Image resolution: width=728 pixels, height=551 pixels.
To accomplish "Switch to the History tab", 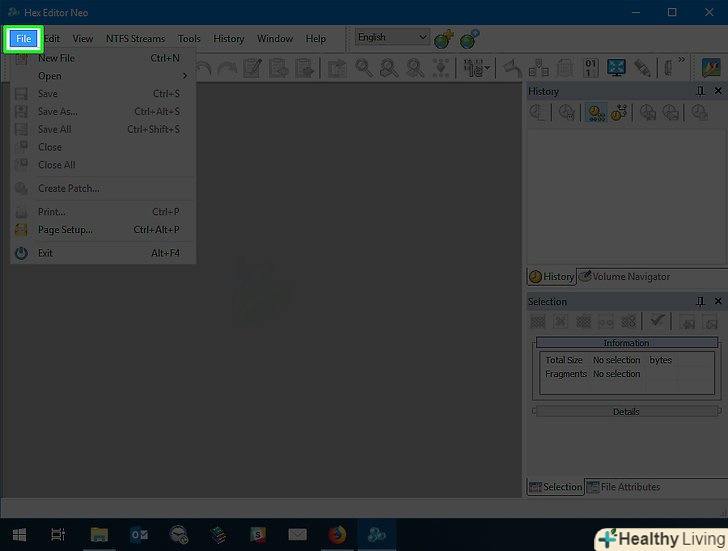I will point(552,277).
